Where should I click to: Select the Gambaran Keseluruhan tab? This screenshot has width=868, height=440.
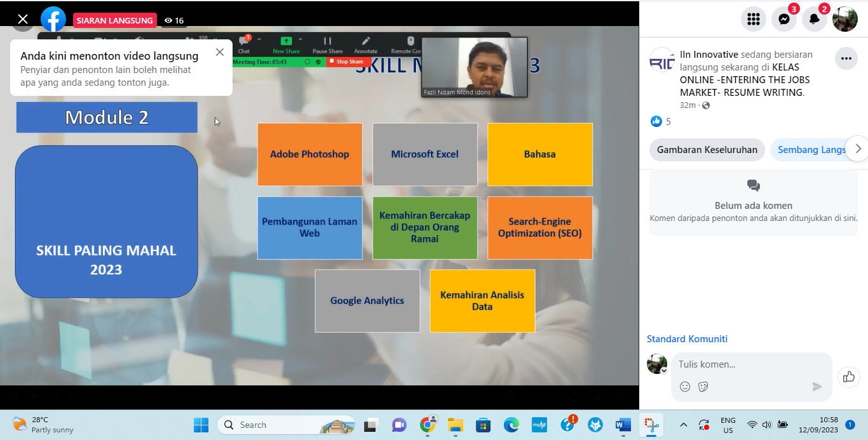click(x=707, y=150)
